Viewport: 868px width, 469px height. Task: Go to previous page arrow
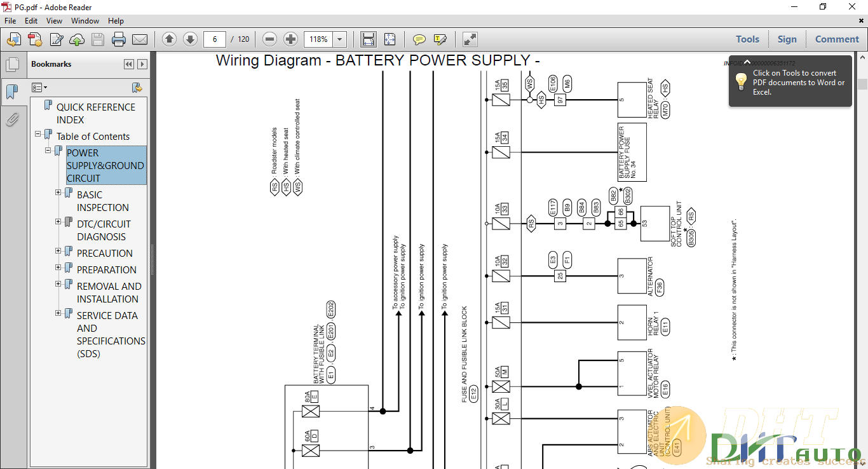pyautogui.click(x=169, y=39)
